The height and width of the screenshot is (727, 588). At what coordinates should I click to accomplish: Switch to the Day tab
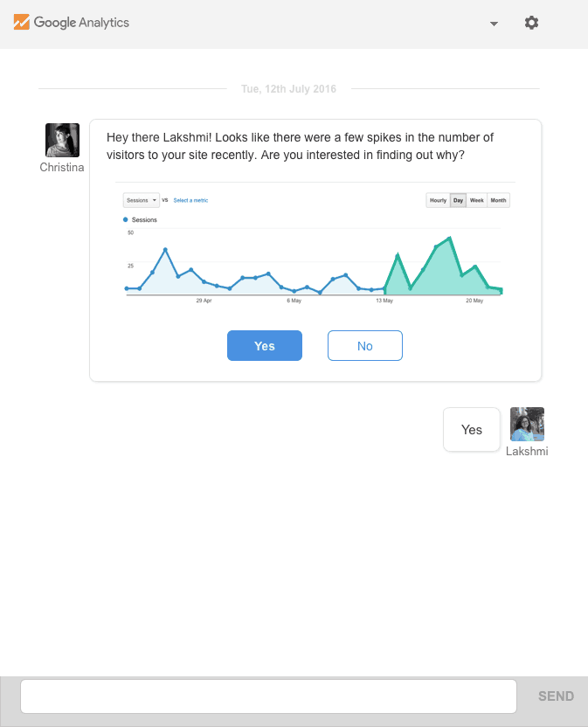[x=458, y=200]
